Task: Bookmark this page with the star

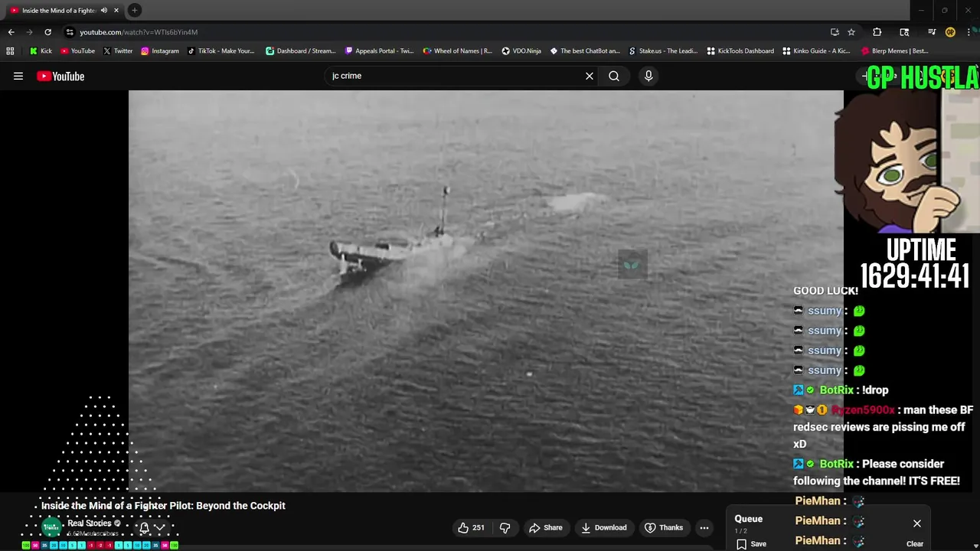Action: pyautogui.click(x=851, y=32)
